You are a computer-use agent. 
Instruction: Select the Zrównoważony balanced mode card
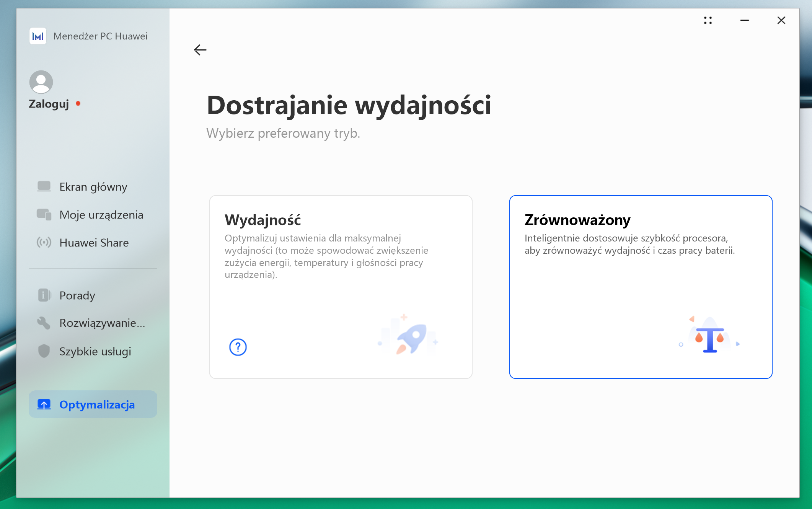(641, 287)
